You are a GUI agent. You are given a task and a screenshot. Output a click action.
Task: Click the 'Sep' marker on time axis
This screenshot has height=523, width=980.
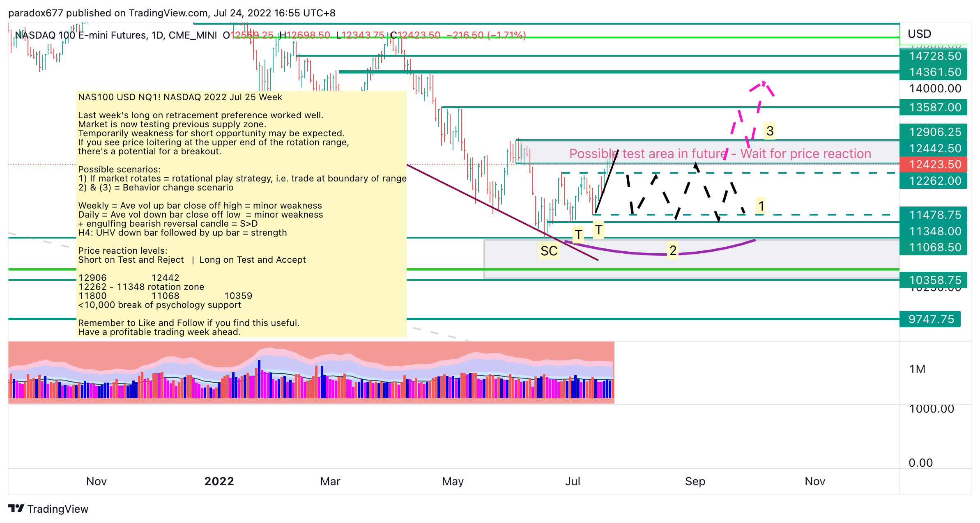[695, 481]
